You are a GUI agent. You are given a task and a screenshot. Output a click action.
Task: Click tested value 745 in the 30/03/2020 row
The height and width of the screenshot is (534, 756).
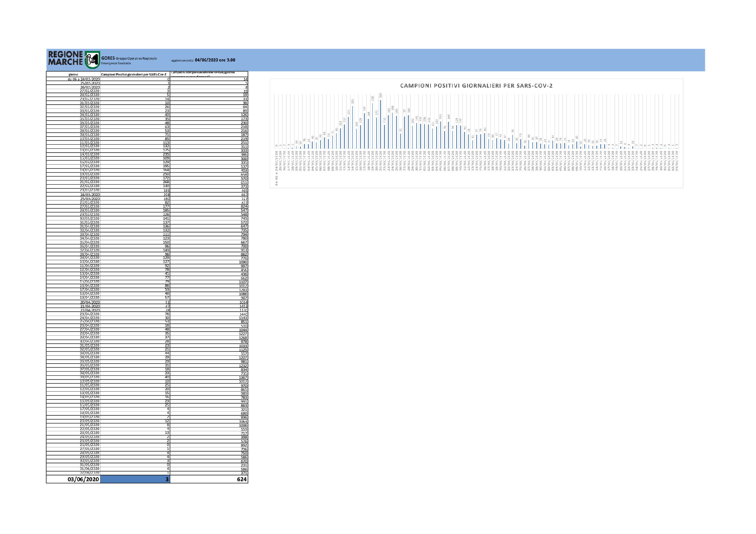(x=244, y=219)
